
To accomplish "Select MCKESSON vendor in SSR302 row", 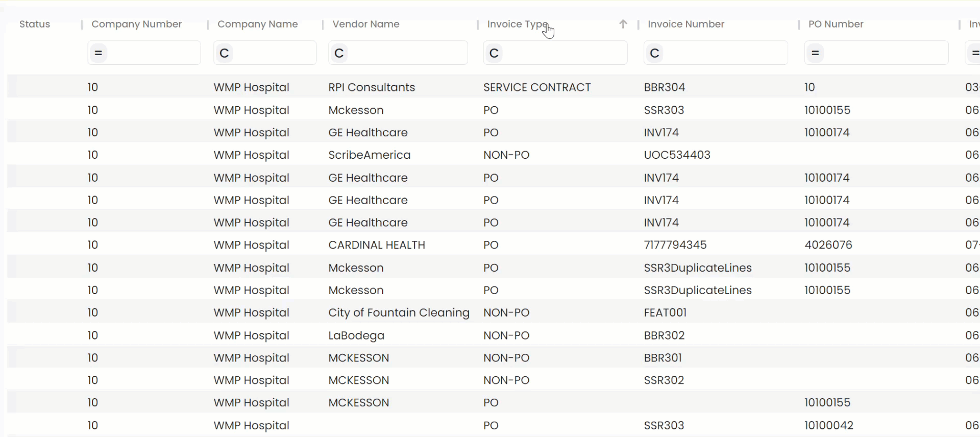I will pyautogui.click(x=358, y=380).
